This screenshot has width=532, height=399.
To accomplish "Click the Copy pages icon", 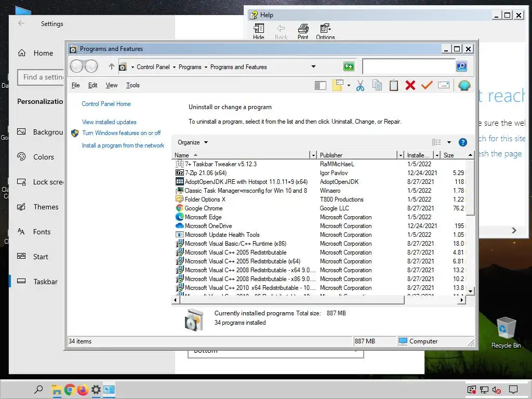I will 377,85.
